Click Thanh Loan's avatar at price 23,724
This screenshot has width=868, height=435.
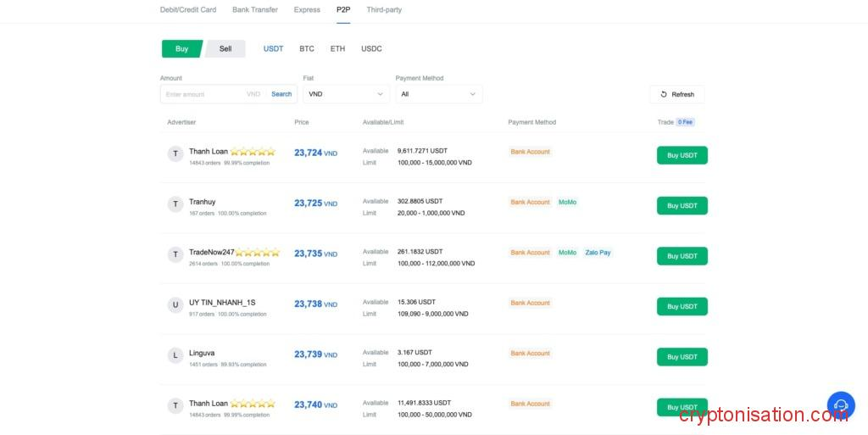pyautogui.click(x=175, y=153)
